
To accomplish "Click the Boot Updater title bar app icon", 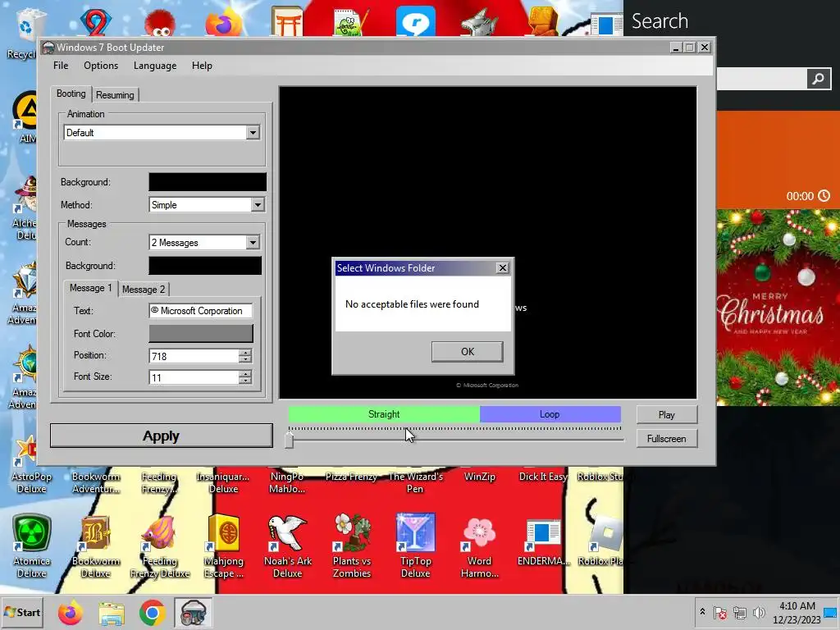I will coord(48,47).
